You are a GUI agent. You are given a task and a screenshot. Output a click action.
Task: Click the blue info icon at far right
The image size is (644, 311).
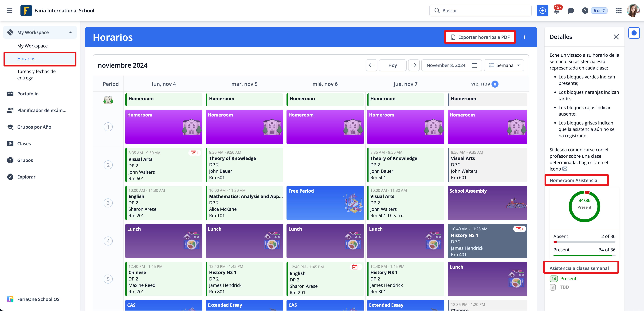[x=634, y=33]
